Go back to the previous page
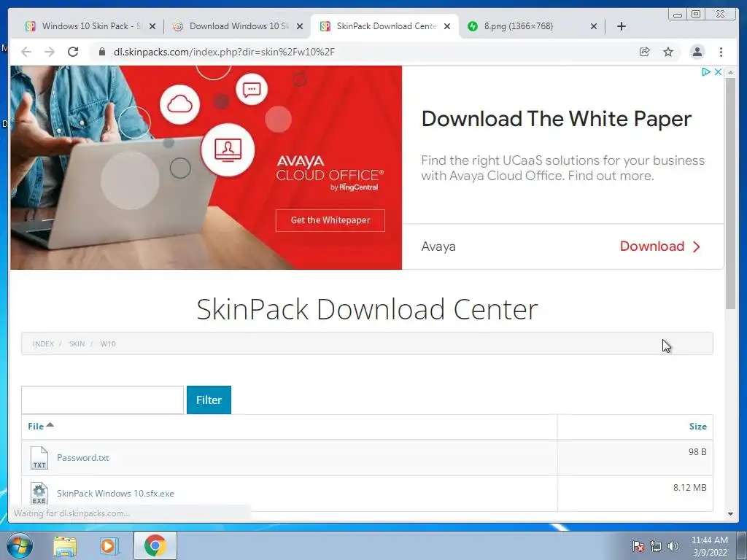747x560 pixels. (26, 52)
